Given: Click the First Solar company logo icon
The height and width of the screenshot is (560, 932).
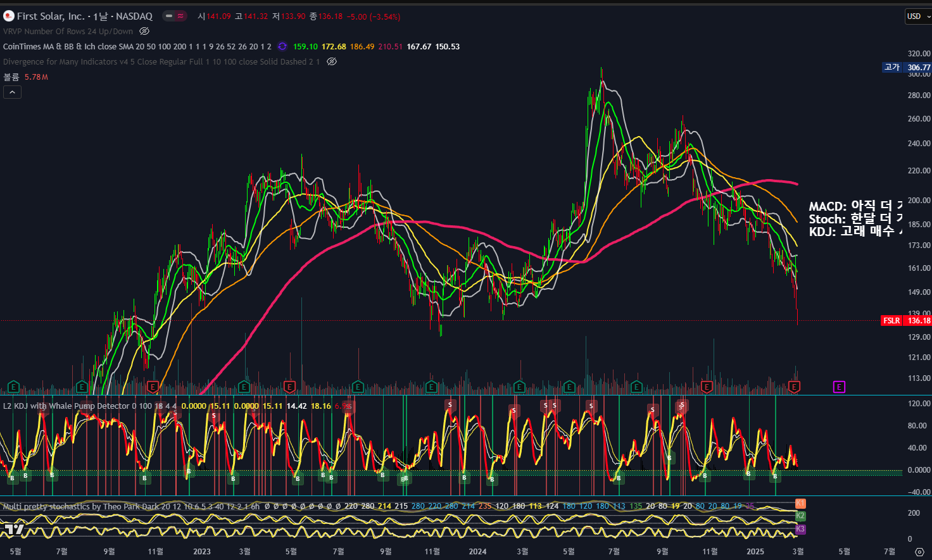Looking at the screenshot, I should click(x=9, y=16).
